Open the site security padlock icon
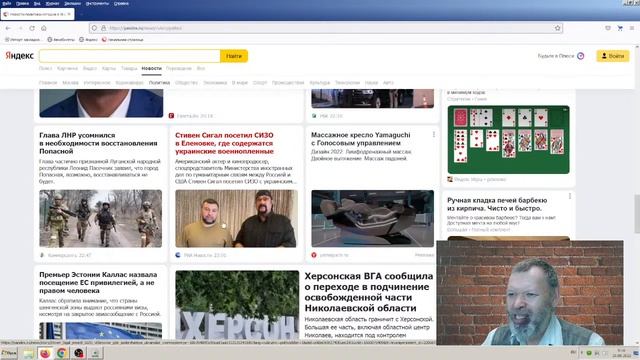 point(103,28)
